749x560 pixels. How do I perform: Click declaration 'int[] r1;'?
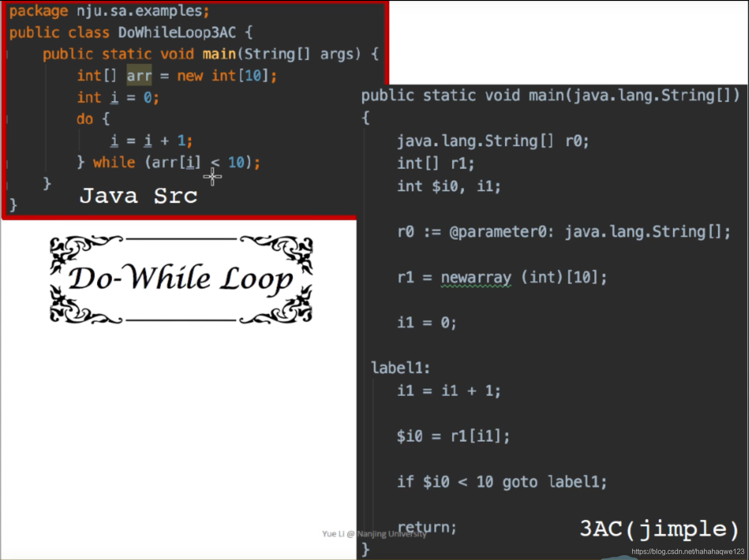tap(436, 164)
